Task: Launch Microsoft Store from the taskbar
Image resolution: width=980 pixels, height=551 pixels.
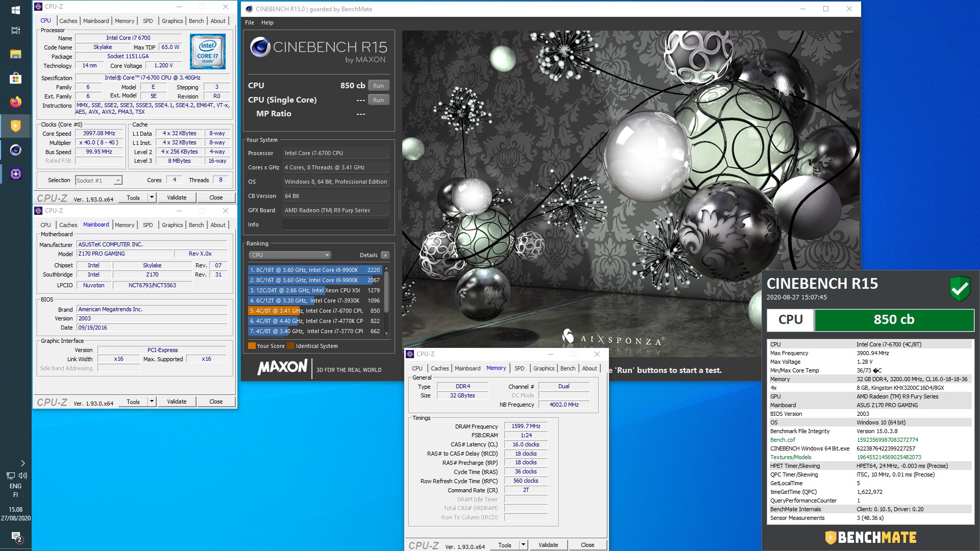Action: coord(15,78)
